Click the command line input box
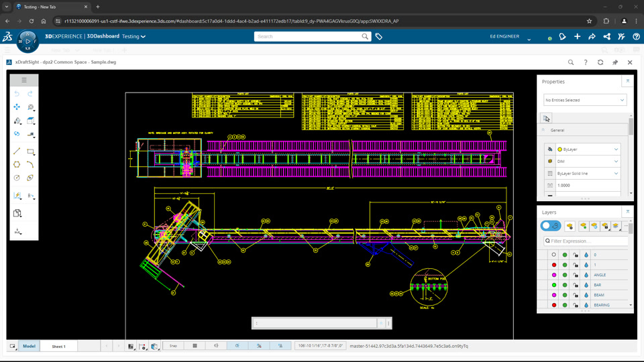 [x=315, y=323]
